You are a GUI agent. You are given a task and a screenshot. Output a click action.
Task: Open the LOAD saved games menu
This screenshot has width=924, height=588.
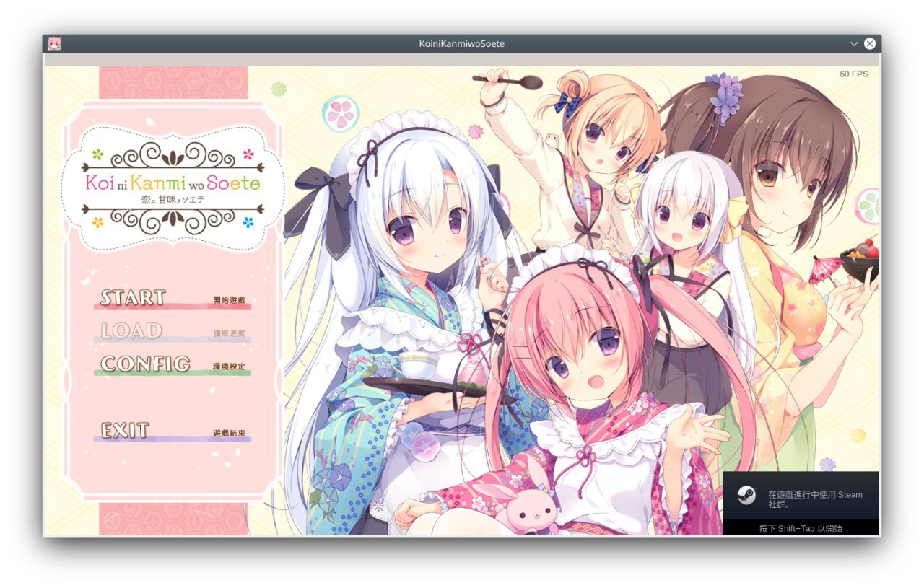point(173,332)
